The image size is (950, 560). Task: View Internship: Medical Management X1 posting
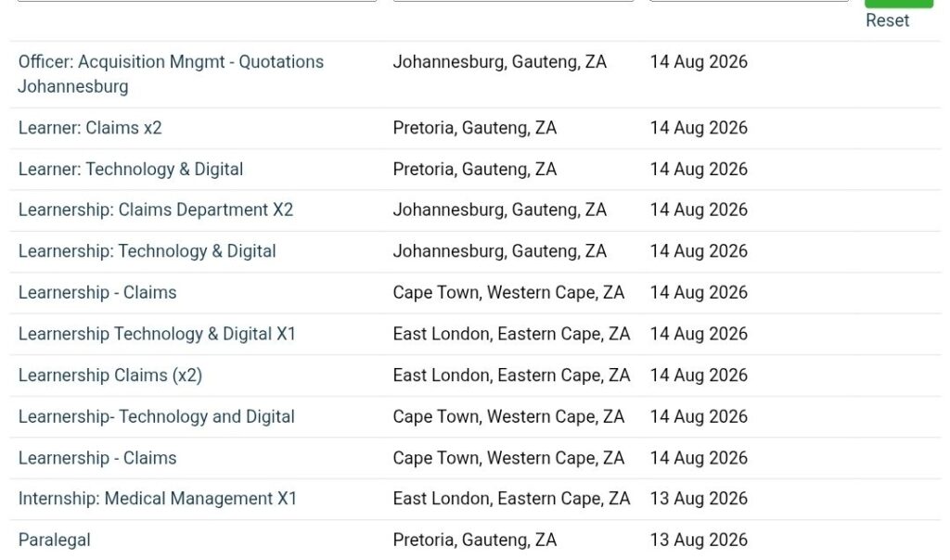(x=158, y=498)
